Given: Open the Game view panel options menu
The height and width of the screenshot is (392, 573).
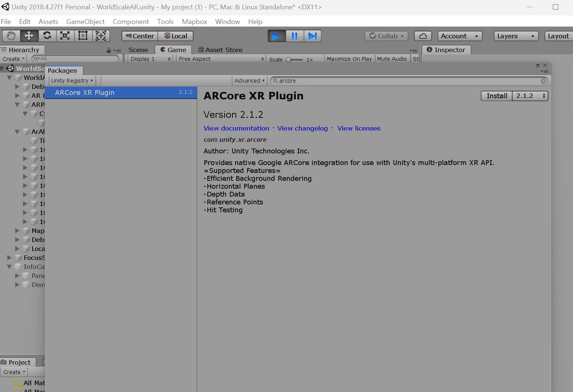Looking at the screenshot, I should [x=413, y=51].
